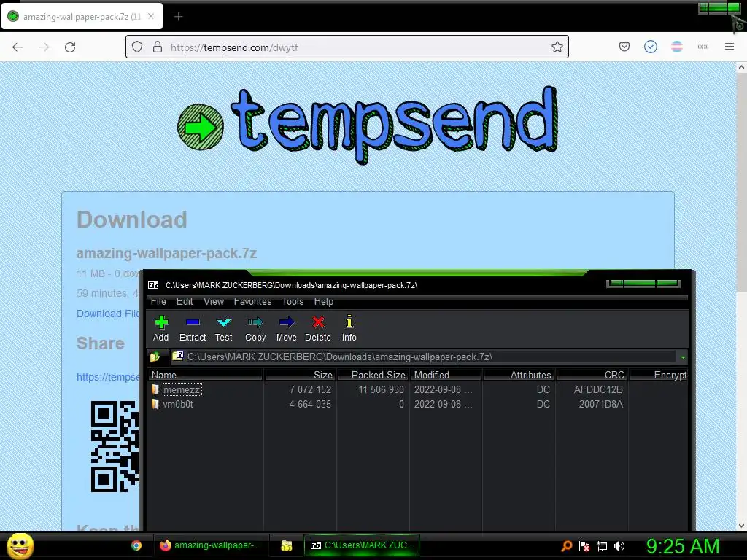This screenshot has height=560, width=747.
Task: Click the blue checkmark extension icon
Action: 650,47
